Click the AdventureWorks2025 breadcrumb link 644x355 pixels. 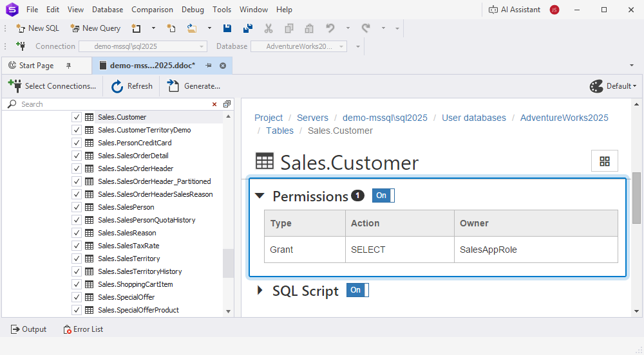[x=564, y=118]
